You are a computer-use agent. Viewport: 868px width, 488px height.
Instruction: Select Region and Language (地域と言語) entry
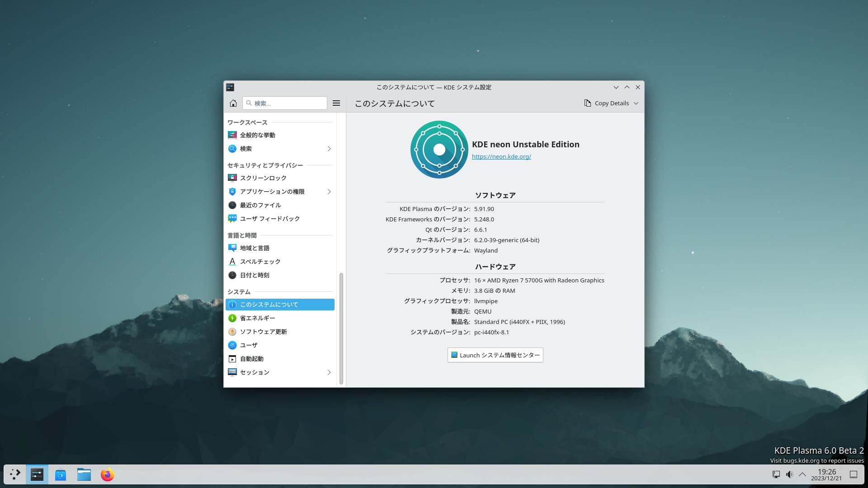click(x=255, y=248)
